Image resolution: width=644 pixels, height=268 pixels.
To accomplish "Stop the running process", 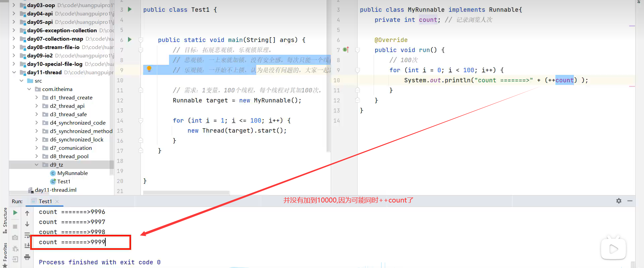I will point(15,227).
